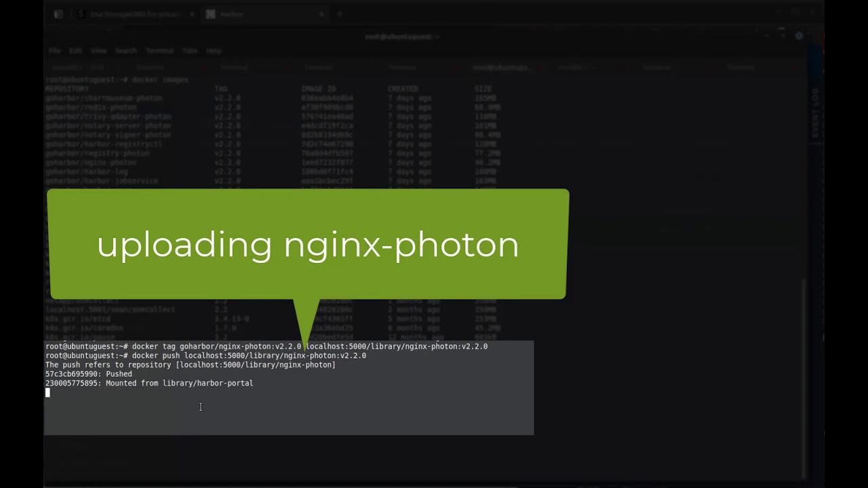Switch to the Harbor browser tab
This screenshot has height=488, width=868.
tap(264, 14)
